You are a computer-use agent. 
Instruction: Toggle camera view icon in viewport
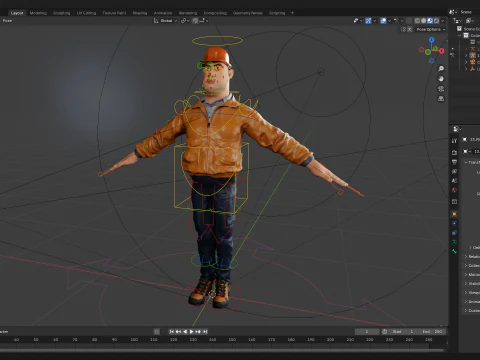pos(441,89)
